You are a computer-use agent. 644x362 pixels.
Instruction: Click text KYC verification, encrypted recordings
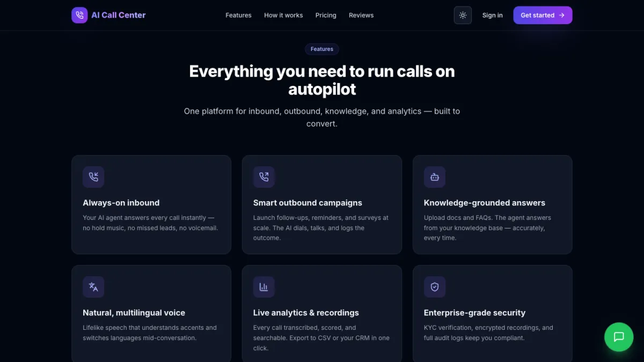tap(488, 333)
